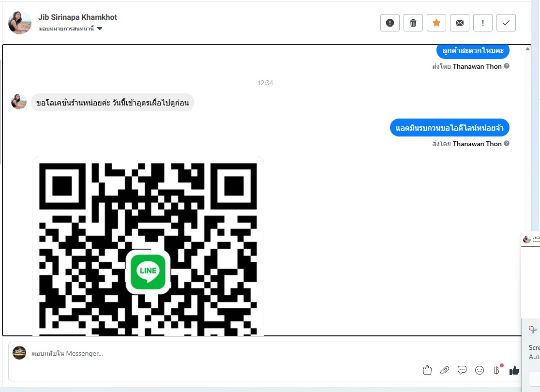The image size is (540, 392).
Task: Open saved replies speech bubble icon
Action: (x=462, y=370)
